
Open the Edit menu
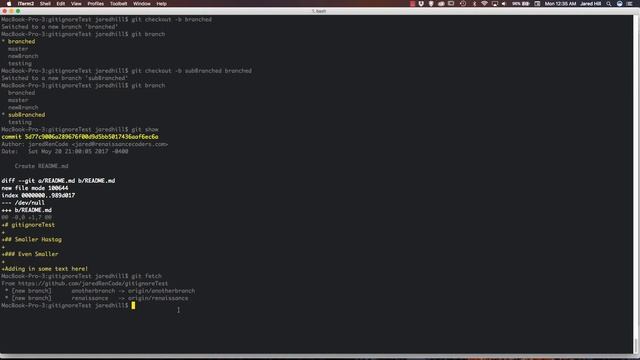point(61,4)
